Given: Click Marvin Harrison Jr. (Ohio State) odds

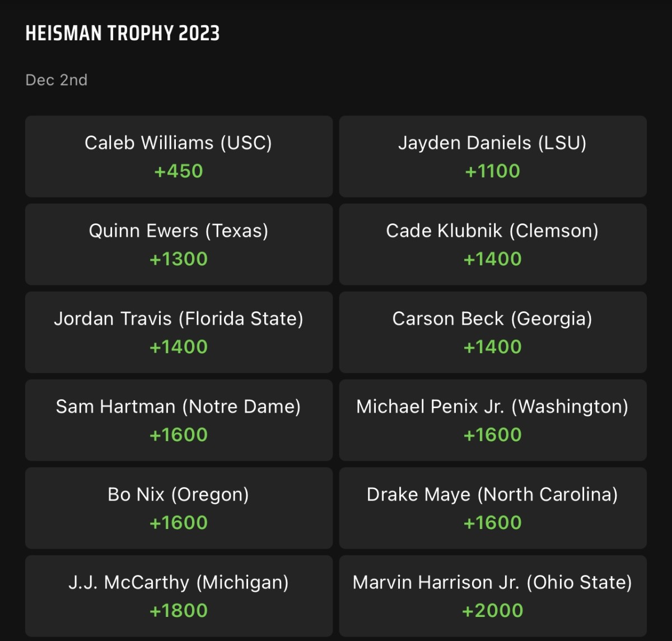Looking at the screenshot, I should [492, 596].
